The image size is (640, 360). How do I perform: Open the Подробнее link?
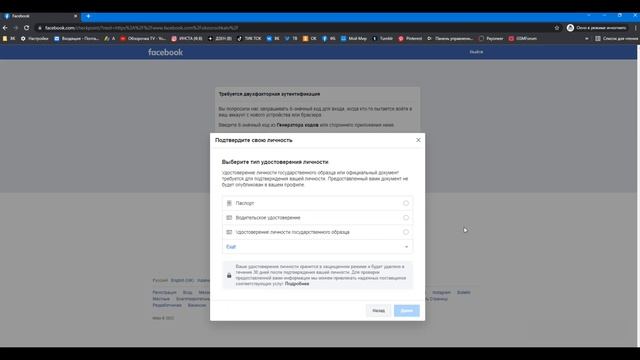pyautogui.click(x=297, y=284)
